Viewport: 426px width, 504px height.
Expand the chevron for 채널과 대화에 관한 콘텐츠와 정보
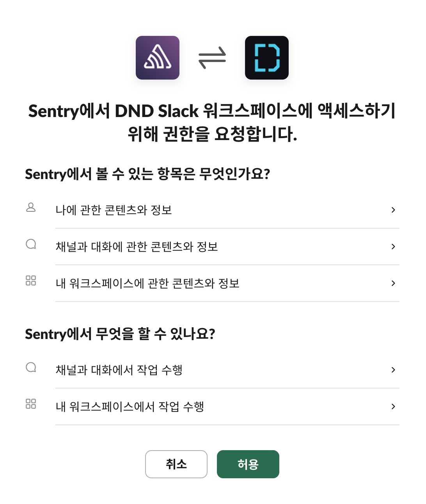393,247
